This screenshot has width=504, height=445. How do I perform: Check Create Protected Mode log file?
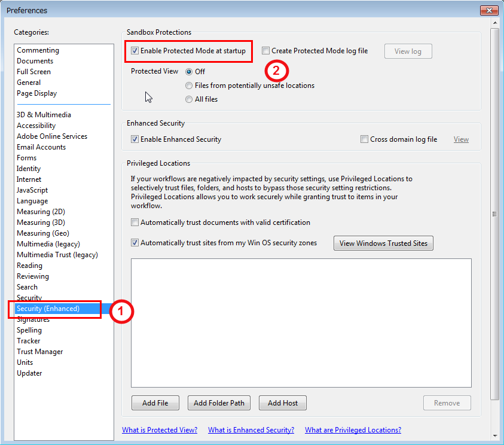click(x=266, y=51)
